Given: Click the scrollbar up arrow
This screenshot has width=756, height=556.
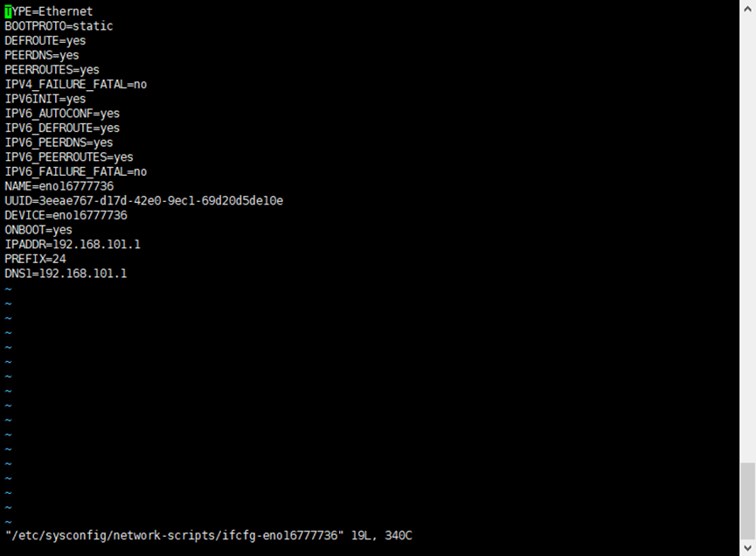Looking at the screenshot, I should click(748, 8).
